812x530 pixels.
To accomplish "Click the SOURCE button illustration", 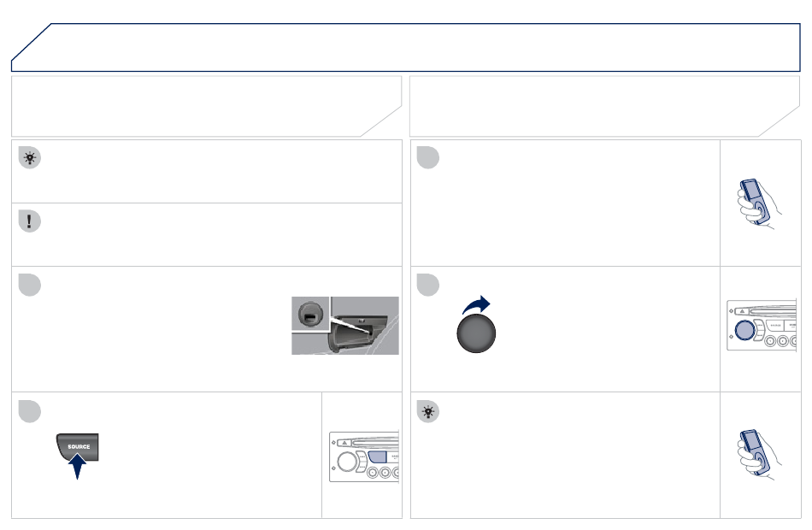I will click(78, 446).
